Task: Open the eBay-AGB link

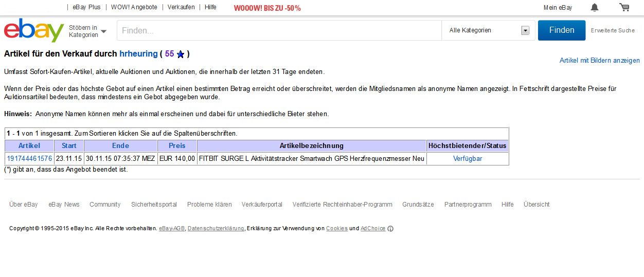Action: click(172, 229)
